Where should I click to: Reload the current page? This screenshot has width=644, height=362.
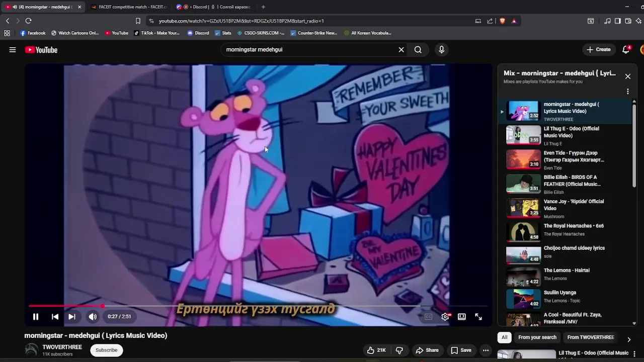point(28,21)
